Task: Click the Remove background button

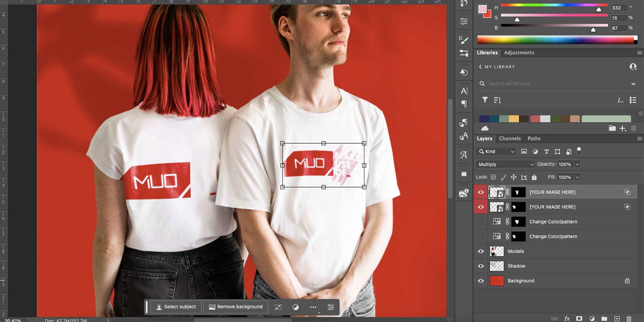Action: pyautogui.click(x=236, y=307)
